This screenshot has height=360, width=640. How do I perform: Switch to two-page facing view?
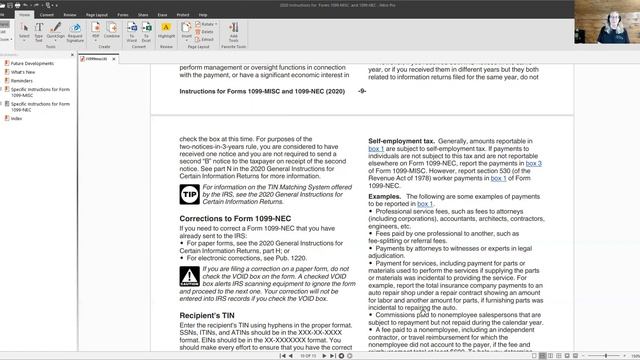551,356
